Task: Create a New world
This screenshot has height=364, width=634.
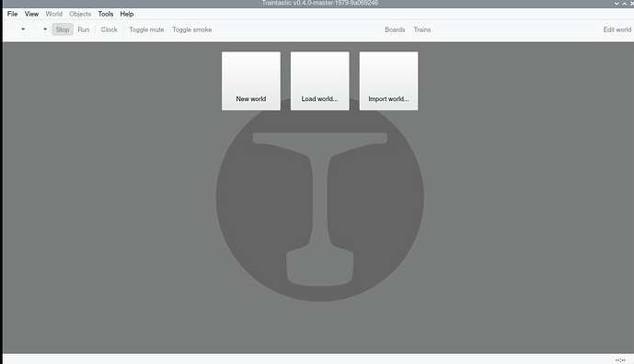Action: (251, 81)
